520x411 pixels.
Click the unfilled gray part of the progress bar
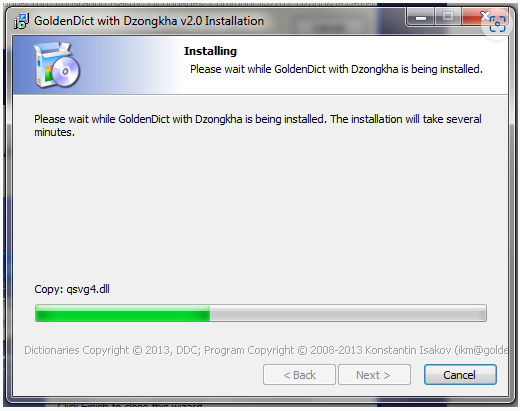348,313
